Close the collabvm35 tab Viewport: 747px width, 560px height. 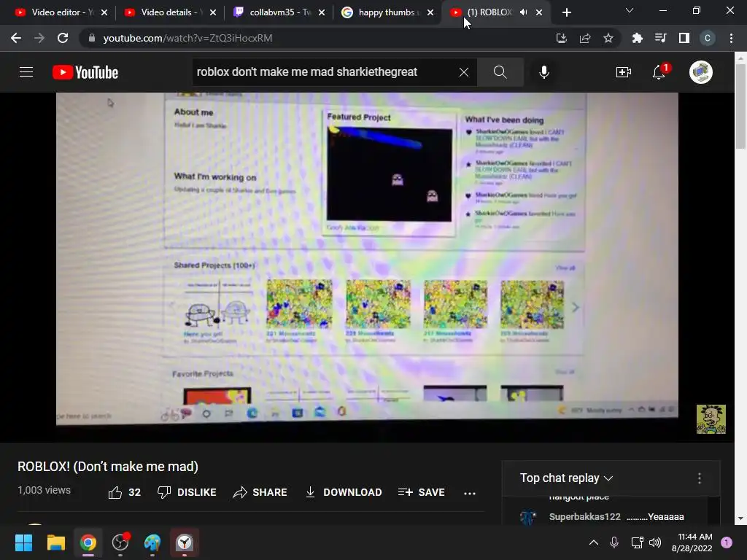click(x=322, y=12)
